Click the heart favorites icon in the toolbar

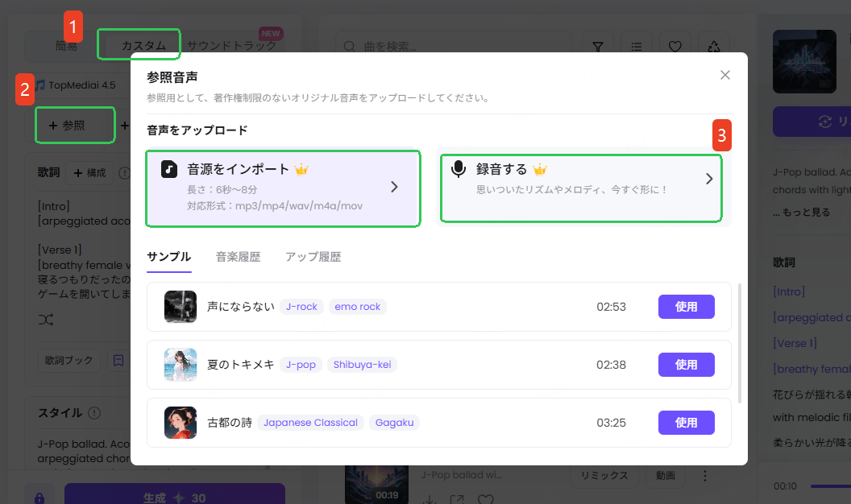point(675,47)
